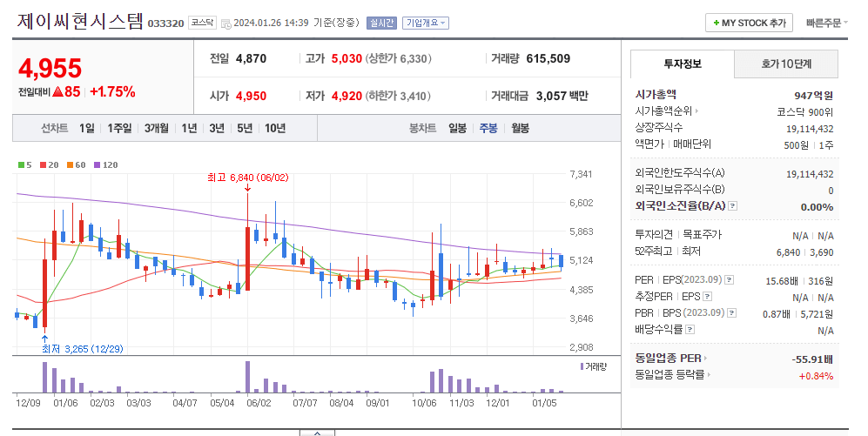
Task: Click the 동일업종 PER link
Action: [x=668, y=359]
